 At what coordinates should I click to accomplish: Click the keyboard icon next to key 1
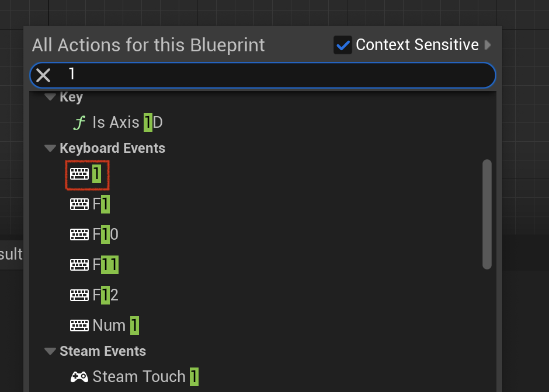79,174
